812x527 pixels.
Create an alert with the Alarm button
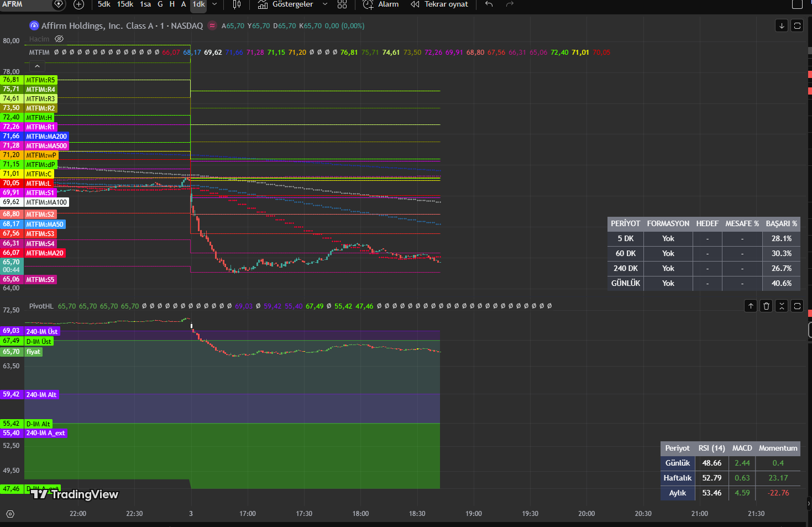381,4
